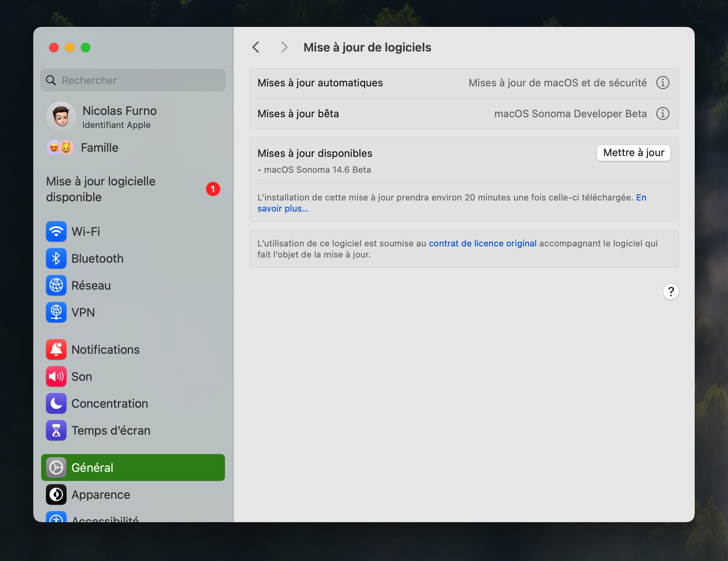728x561 pixels.
Task: Zoom window with green button
Action: (86, 48)
